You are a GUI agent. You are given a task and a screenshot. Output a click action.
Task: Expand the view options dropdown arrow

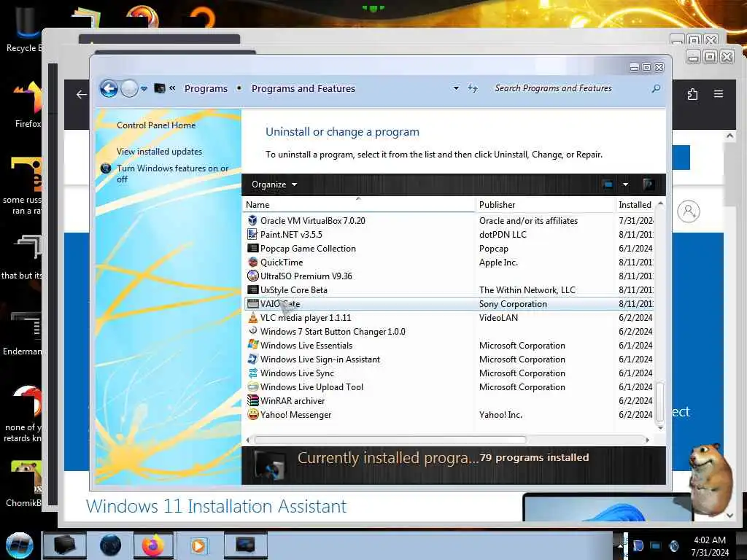click(625, 184)
